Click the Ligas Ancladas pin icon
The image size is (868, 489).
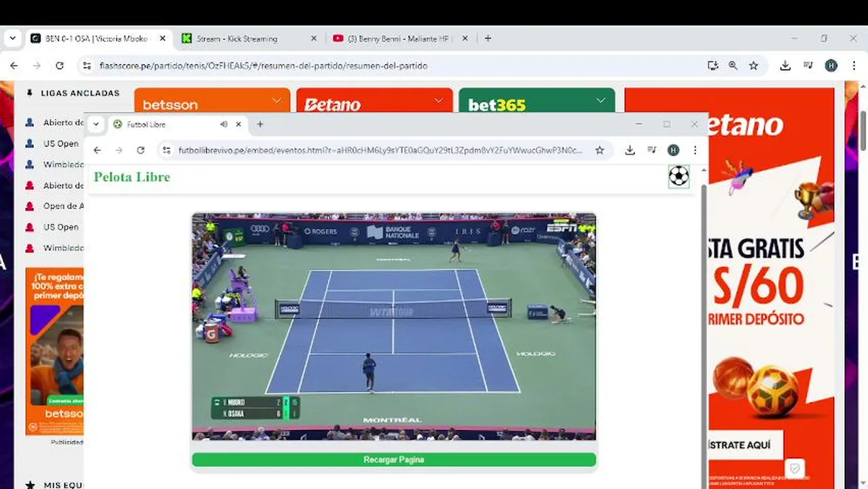click(x=29, y=93)
